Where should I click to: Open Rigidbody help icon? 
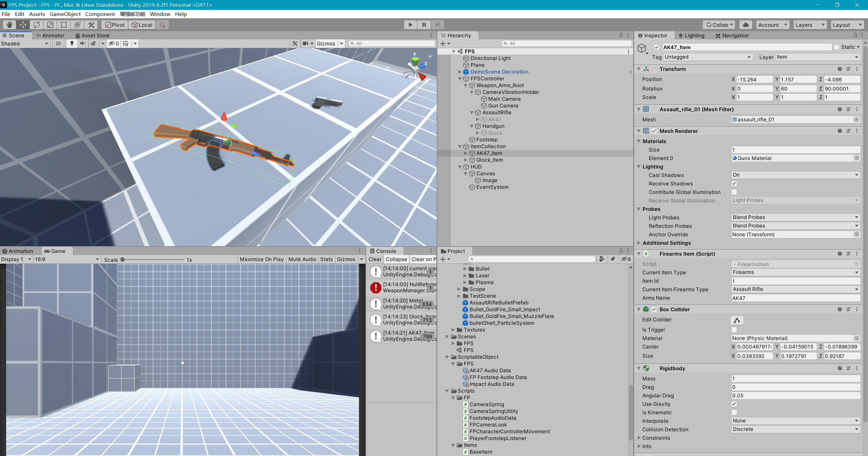point(840,368)
